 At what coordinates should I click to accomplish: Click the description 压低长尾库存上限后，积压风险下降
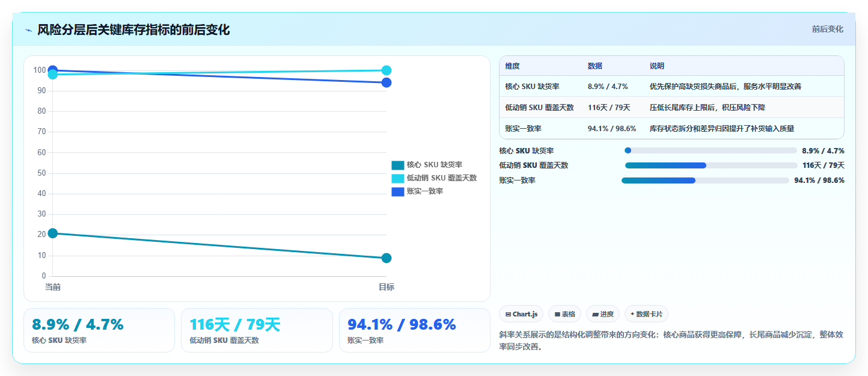[707, 108]
